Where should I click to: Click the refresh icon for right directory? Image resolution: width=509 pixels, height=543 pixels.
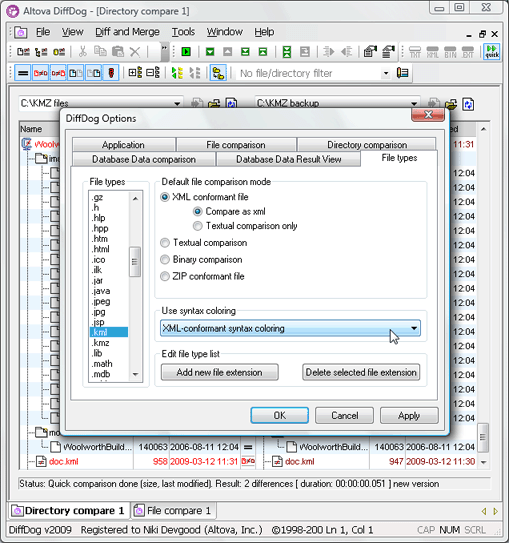468,104
